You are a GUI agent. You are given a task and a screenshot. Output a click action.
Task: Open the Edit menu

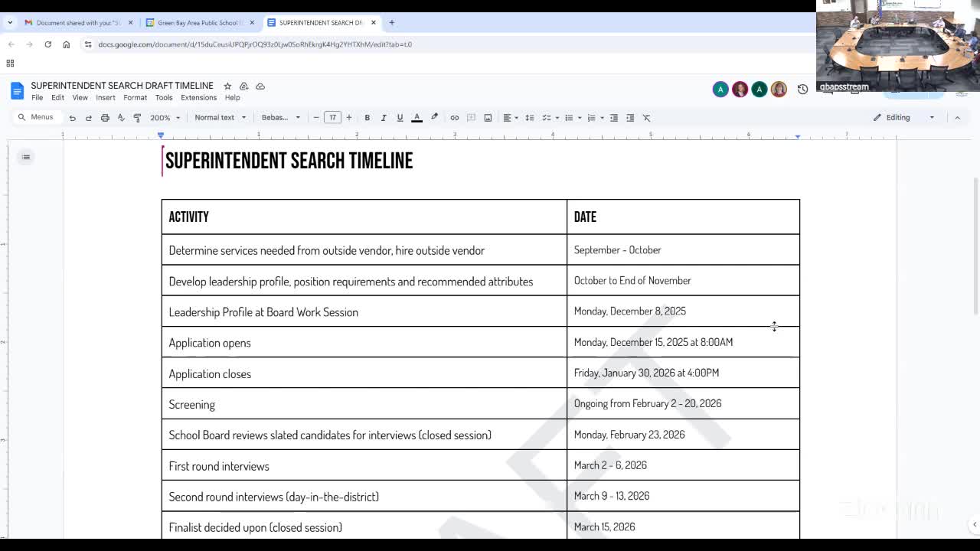pyautogui.click(x=57, y=98)
